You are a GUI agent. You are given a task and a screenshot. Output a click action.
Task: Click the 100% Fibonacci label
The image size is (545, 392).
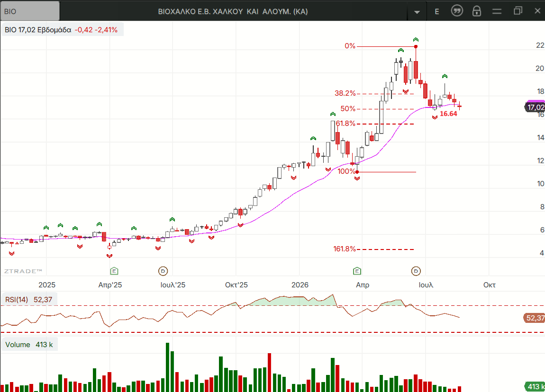pos(346,171)
